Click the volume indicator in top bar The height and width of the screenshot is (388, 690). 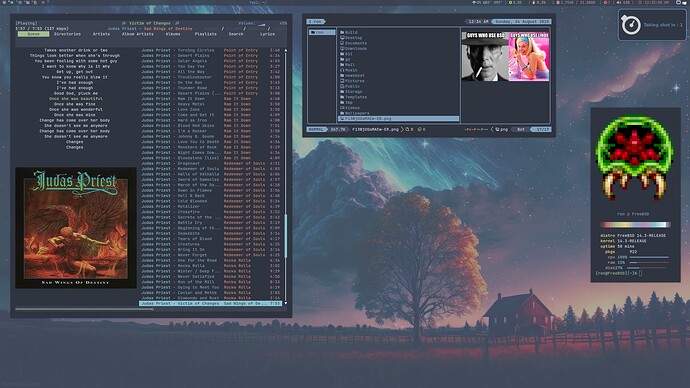pyautogui.click(x=624, y=3)
